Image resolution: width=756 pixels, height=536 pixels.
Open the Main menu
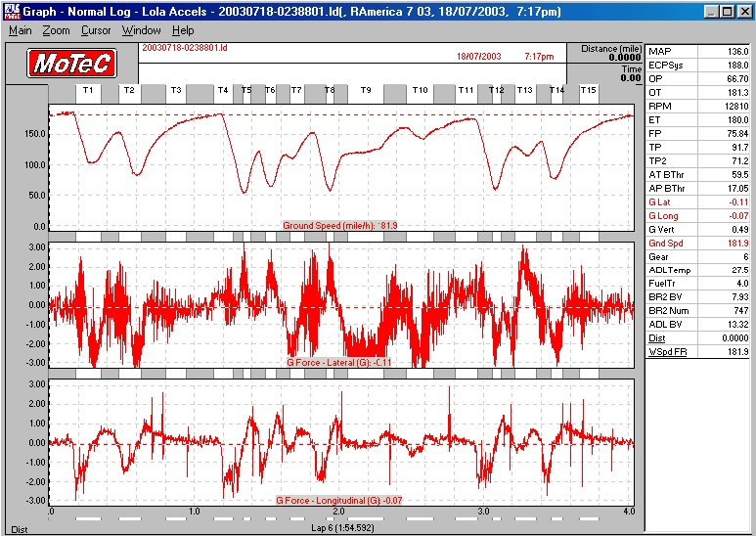pos(21,30)
